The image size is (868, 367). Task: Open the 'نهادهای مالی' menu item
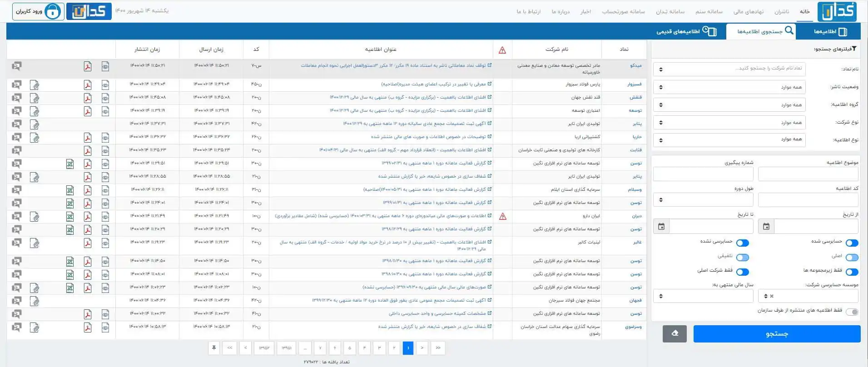[x=749, y=12]
